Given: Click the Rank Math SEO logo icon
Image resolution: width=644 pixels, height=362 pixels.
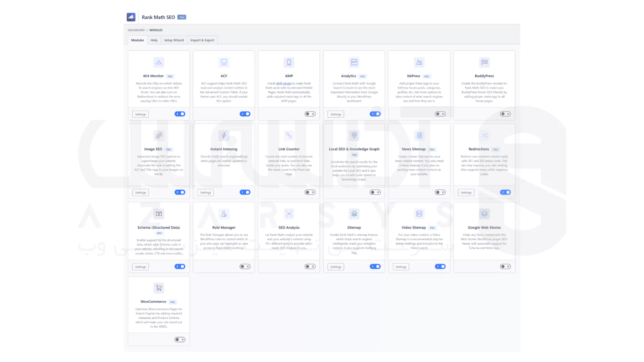Looking at the screenshot, I should [x=131, y=17].
